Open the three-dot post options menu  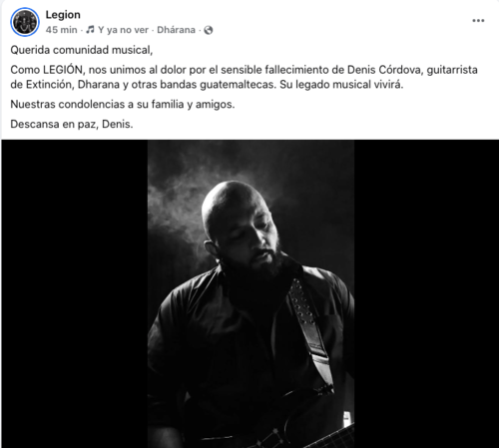478,21
